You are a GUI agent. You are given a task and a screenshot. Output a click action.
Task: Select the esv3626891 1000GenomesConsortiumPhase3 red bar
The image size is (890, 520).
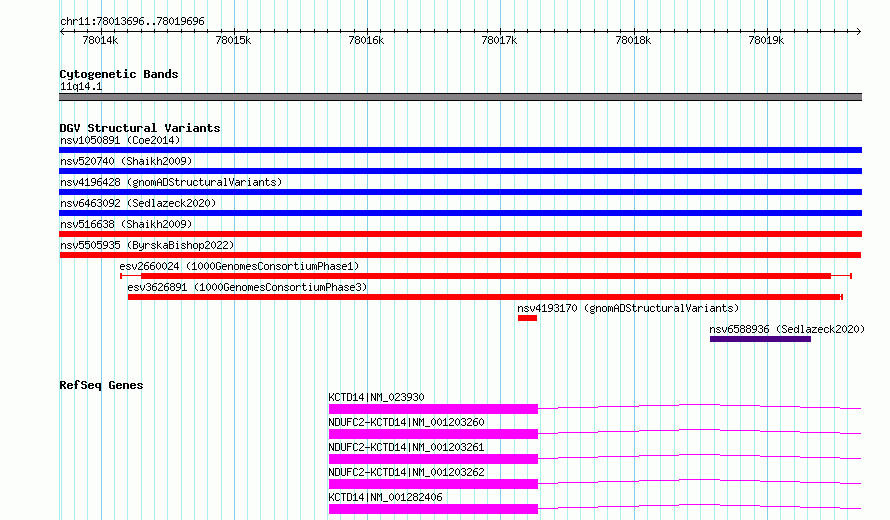click(485, 297)
